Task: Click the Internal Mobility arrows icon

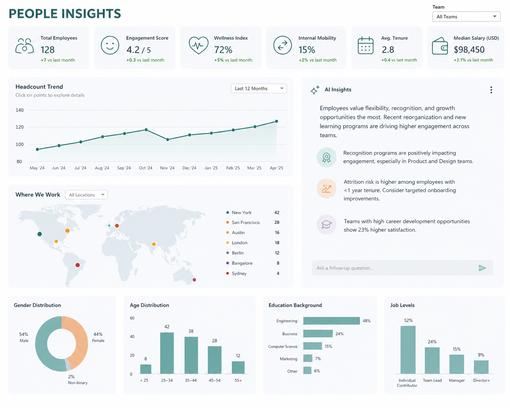Action: [x=282, y=45]
